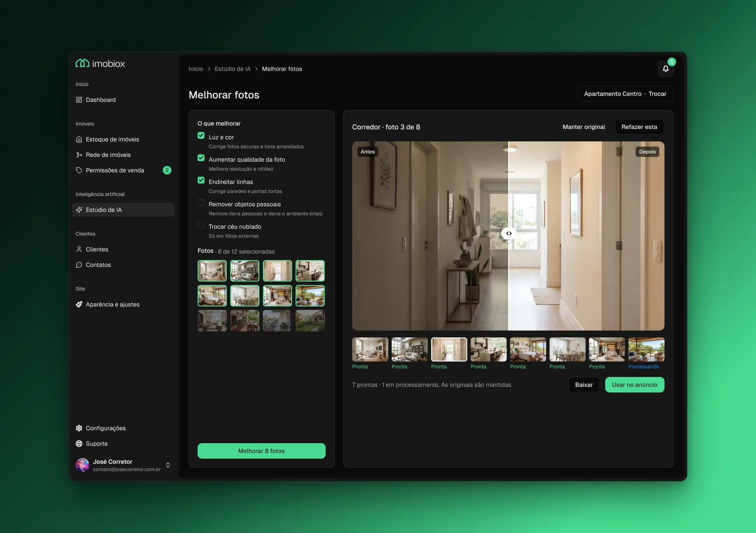756x533 pixels.
Task: Click the Clientes person icon
Action: click(79, 249)
